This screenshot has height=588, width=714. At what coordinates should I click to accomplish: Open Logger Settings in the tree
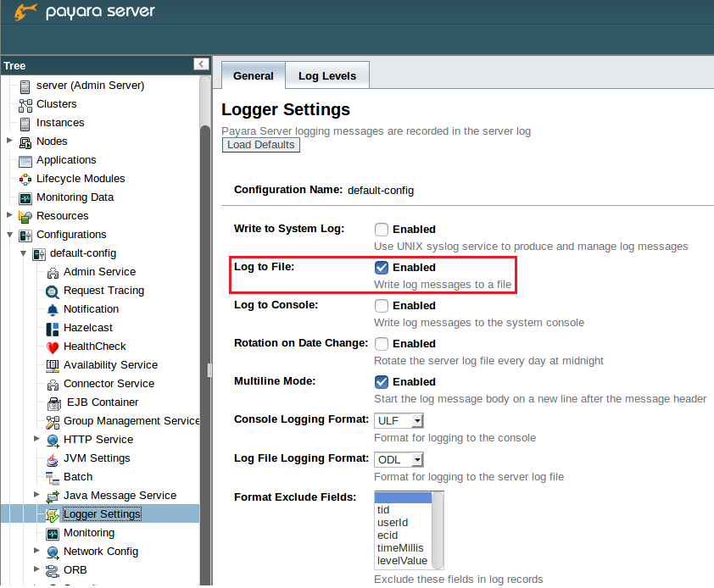click(102, 514)
